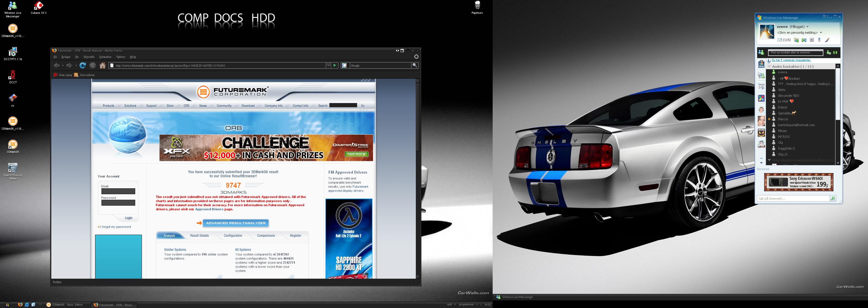Screen dimensions: 868x308
Task: Open the Messenger sharing folders icon
Action: 796,40
